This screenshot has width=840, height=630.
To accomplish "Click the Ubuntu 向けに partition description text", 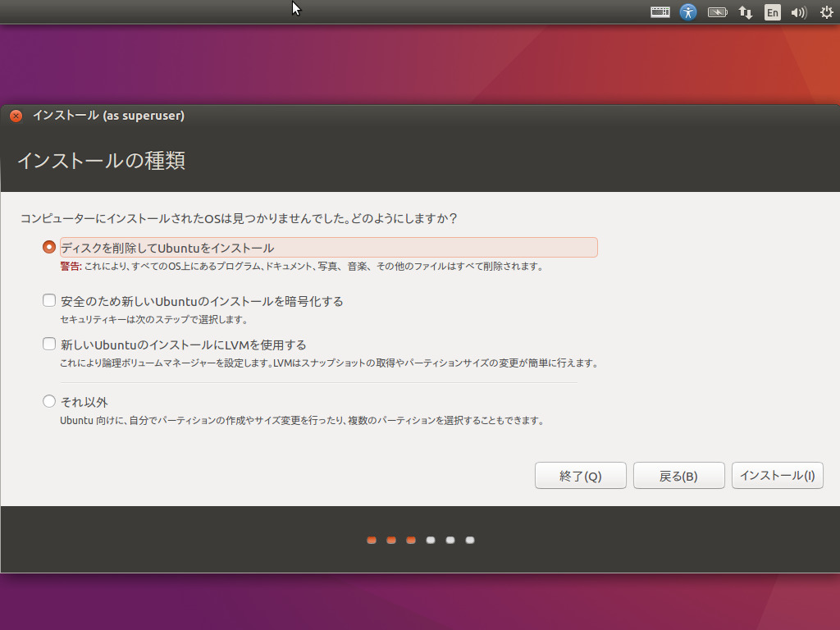I will [x=303, y=421].
